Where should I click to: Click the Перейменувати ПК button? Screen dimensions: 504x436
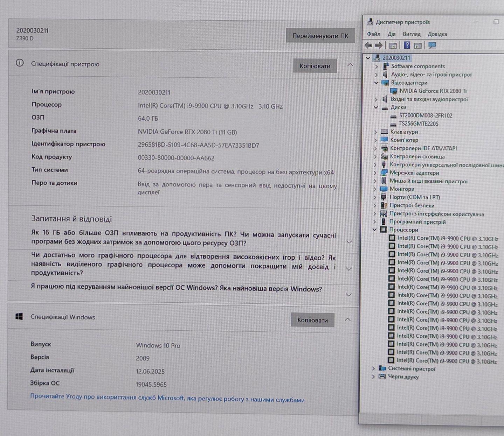(x=320, y=36)
